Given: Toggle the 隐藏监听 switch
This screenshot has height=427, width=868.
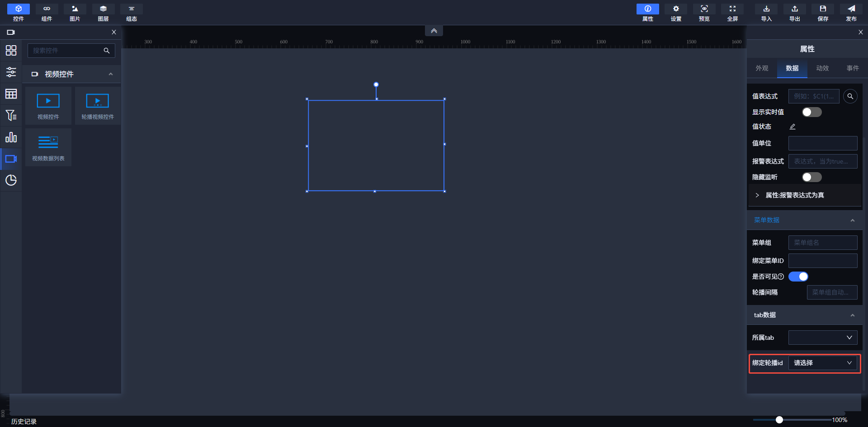Looking at the screenshot, I should coord(811,177).
